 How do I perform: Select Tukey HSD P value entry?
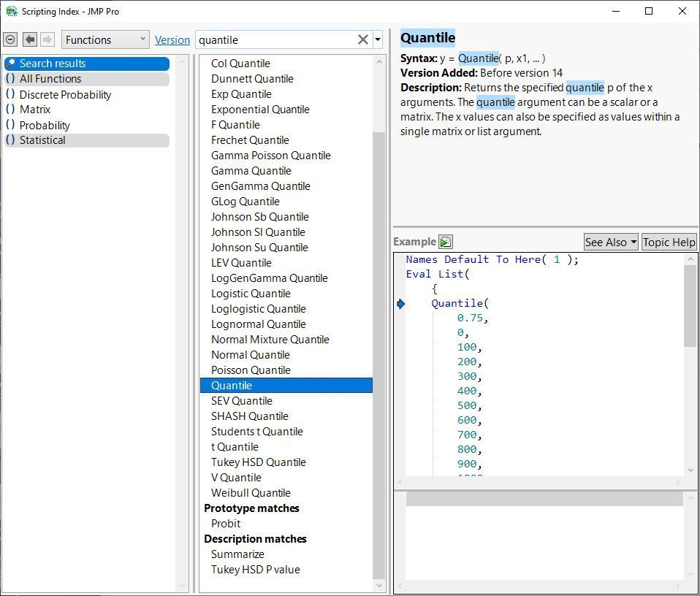(x=255, y=570)
